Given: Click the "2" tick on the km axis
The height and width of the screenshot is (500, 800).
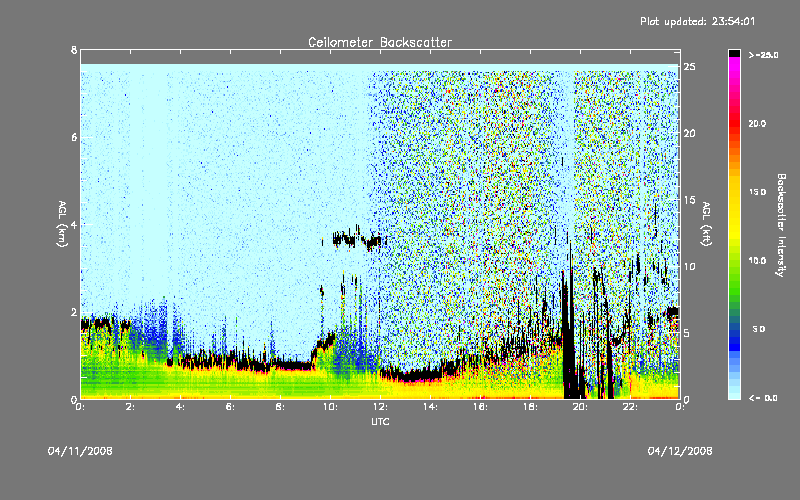Looking at the screenshot, I should coord(74,312).
